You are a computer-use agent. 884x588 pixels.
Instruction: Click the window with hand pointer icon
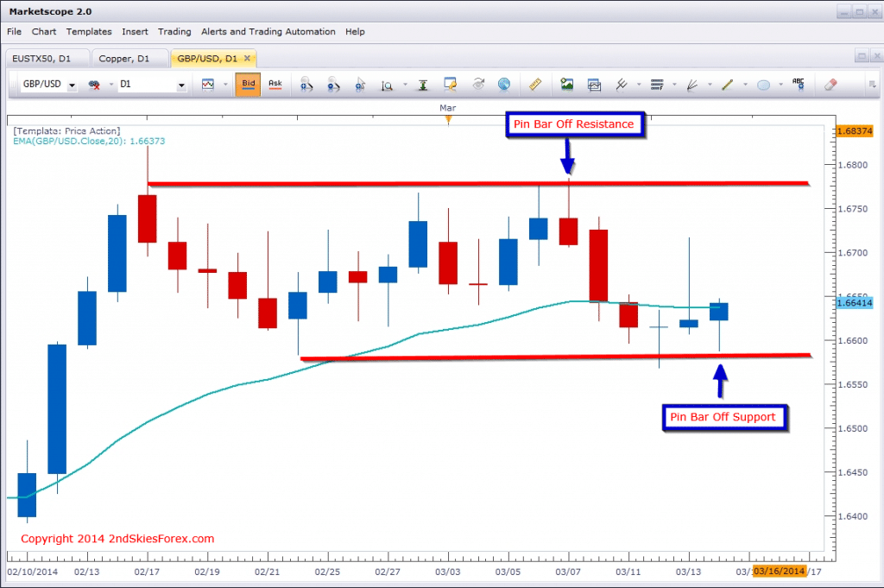[x=450, y=85]
